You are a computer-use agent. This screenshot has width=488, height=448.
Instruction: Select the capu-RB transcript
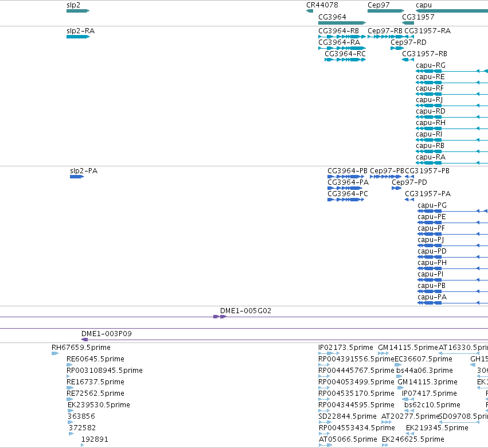[452, 151]
